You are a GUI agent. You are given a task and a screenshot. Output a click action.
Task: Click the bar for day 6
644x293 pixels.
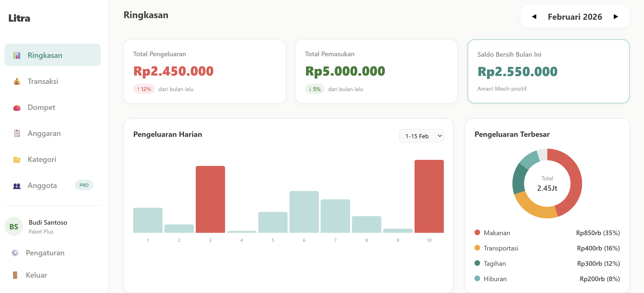click(x=304, y=212)
